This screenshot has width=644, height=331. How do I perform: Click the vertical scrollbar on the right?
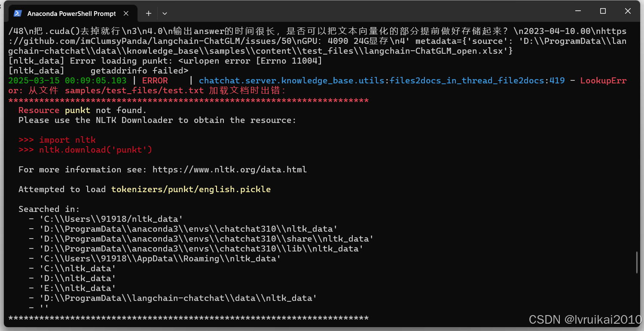pyautogui.click(x=637, y=262)
